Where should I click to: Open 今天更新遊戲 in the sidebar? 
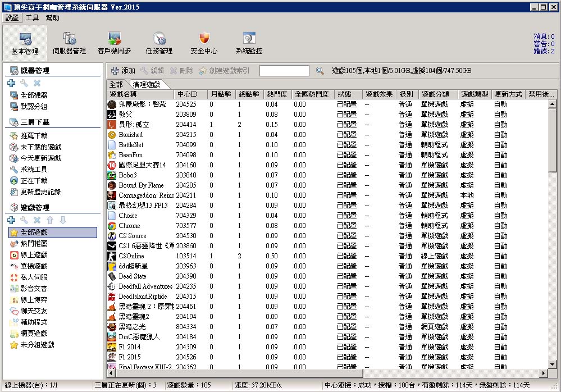(x=36, y=158)
